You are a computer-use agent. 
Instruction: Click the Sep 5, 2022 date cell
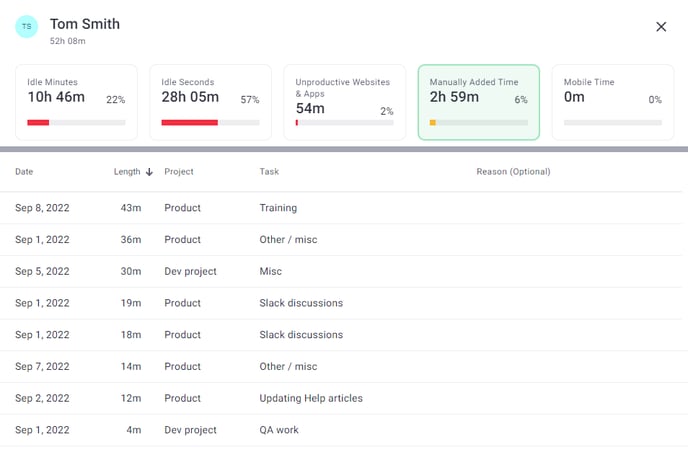coord(42,271)
